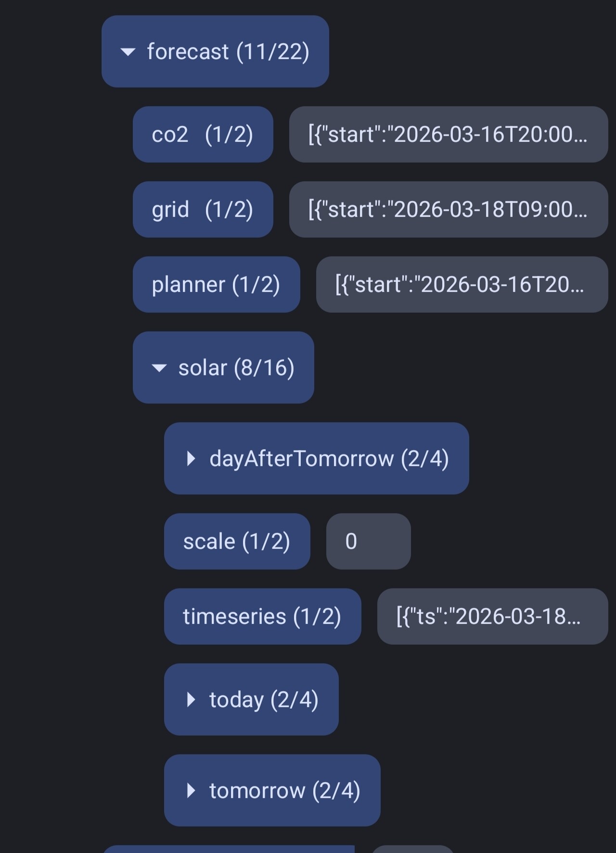This screenshot has width=616, height=853.
Task: Expand the tomorrow node arrow
Action: (191, 790)
